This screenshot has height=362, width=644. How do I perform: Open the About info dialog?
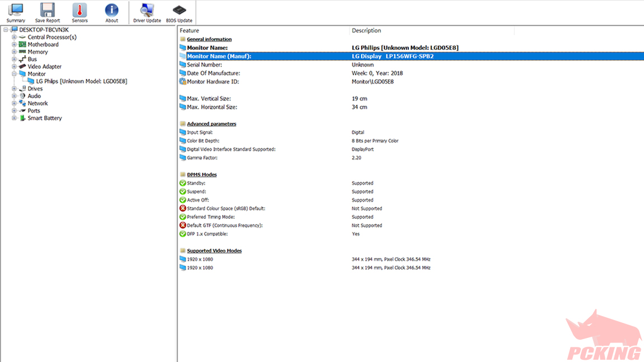coord(111,12)
